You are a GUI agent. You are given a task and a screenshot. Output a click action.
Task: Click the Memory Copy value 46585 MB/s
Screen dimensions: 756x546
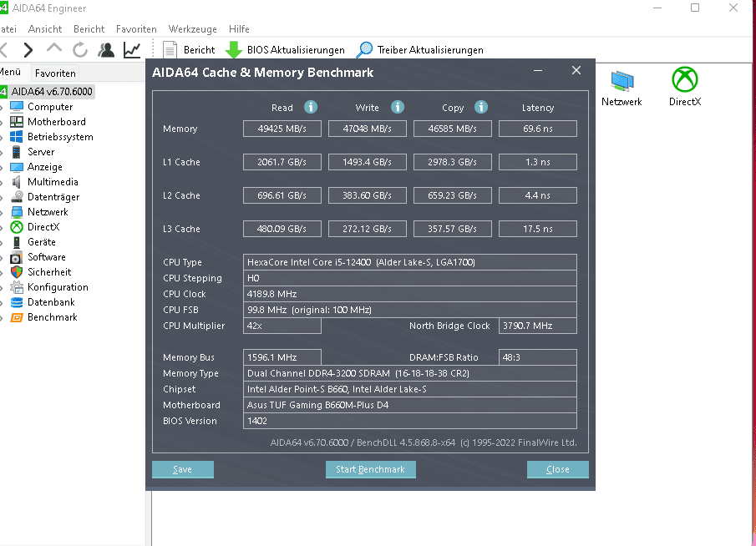coord(452,129)
